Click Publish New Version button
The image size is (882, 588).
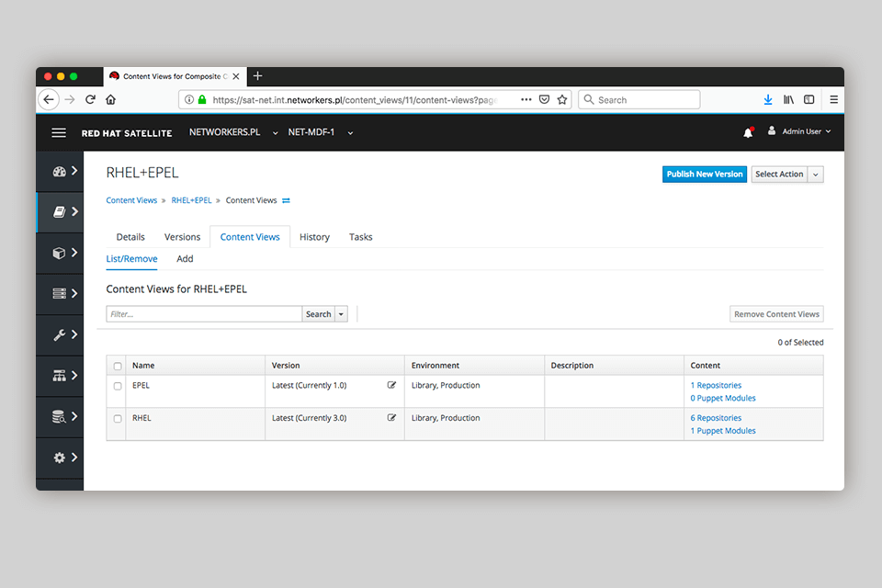pos(705,175)
